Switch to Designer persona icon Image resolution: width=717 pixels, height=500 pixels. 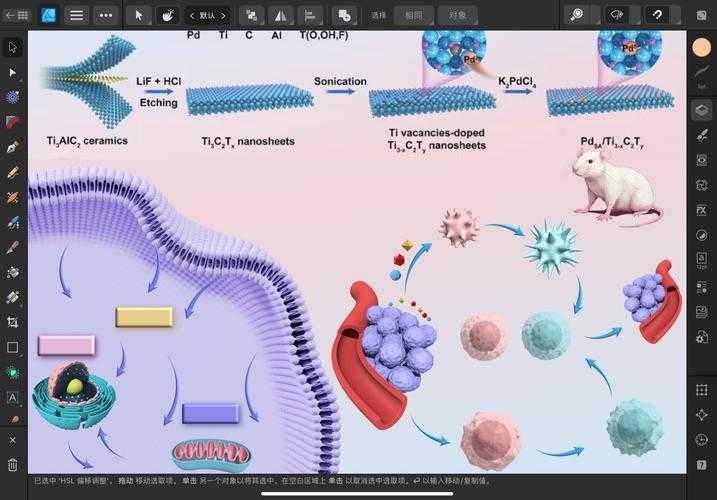[x=47, y=15]
